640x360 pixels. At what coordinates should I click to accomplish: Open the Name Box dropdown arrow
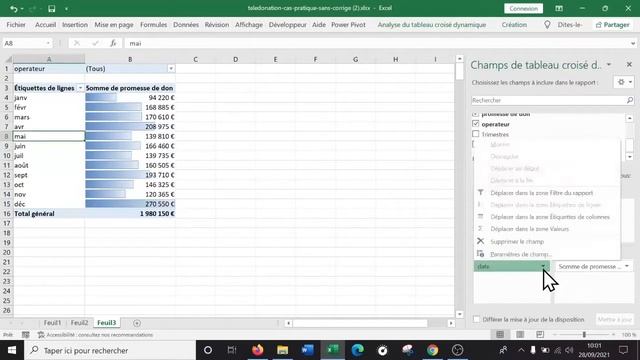pos(48,43)
